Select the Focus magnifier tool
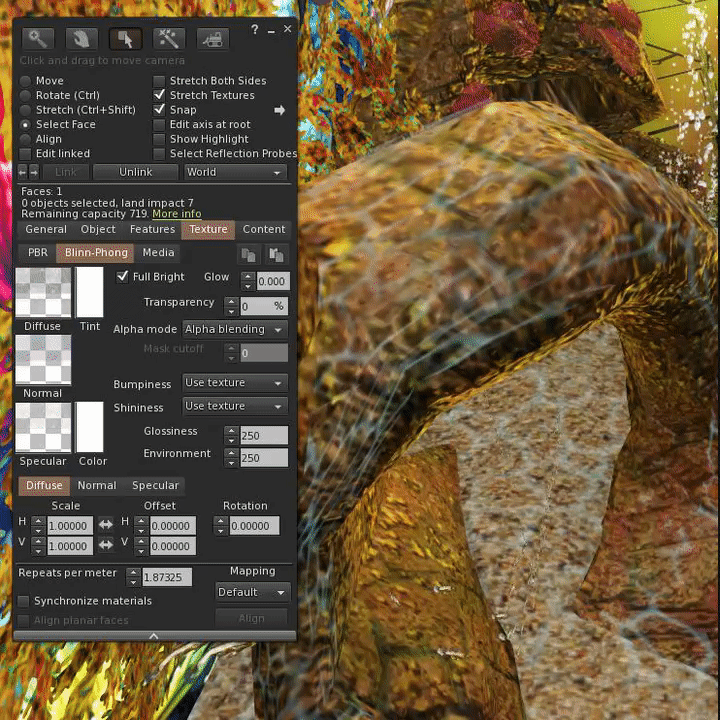The image size is (720, 720). [x=38, y=39]
